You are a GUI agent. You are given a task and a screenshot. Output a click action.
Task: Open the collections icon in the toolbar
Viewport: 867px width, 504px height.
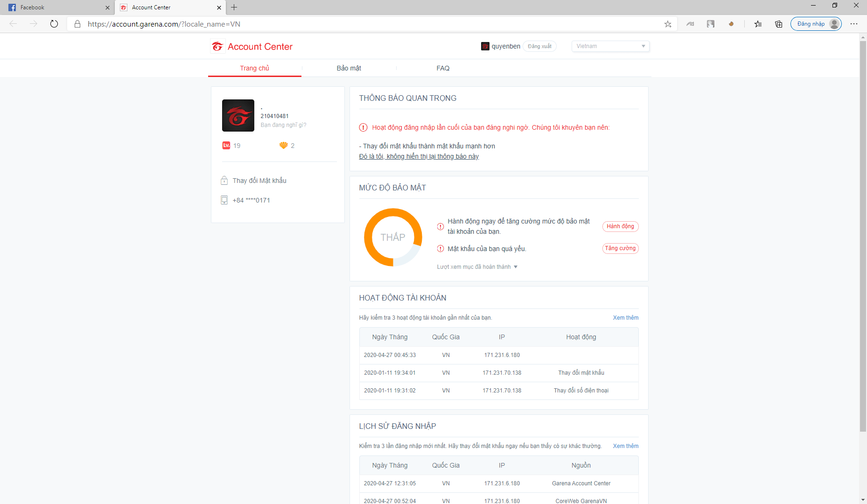coord(778,24)
